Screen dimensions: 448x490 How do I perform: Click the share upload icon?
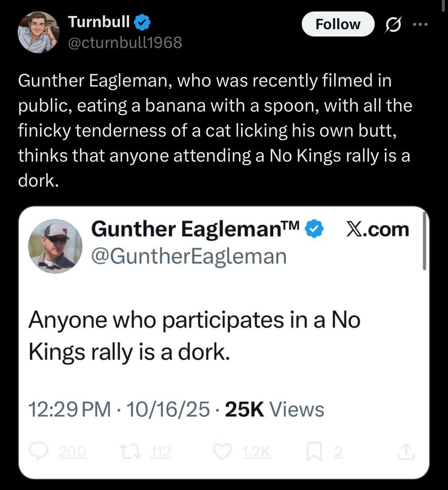tap(406, 451)
